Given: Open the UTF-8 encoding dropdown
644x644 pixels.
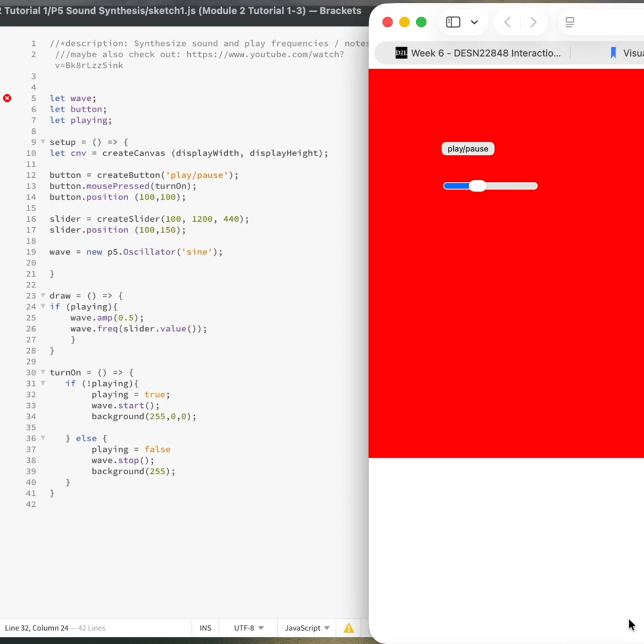Looking at the screenshot, I should pyautogui.click(x=249, y=628).
